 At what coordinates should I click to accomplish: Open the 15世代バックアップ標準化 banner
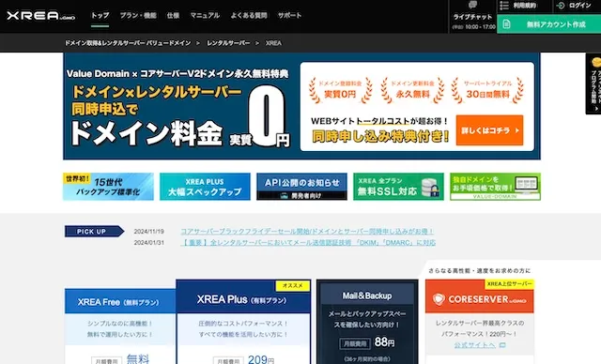[108, 187]
